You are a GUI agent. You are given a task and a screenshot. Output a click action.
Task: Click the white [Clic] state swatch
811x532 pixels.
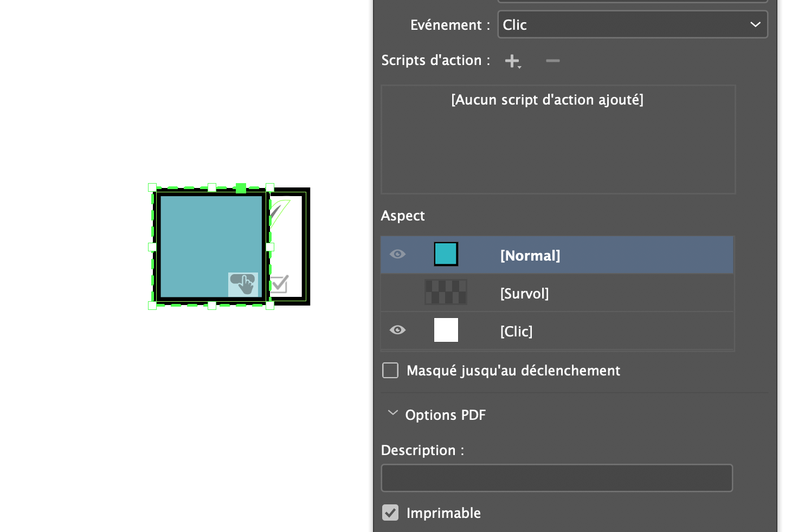point(446,330)
